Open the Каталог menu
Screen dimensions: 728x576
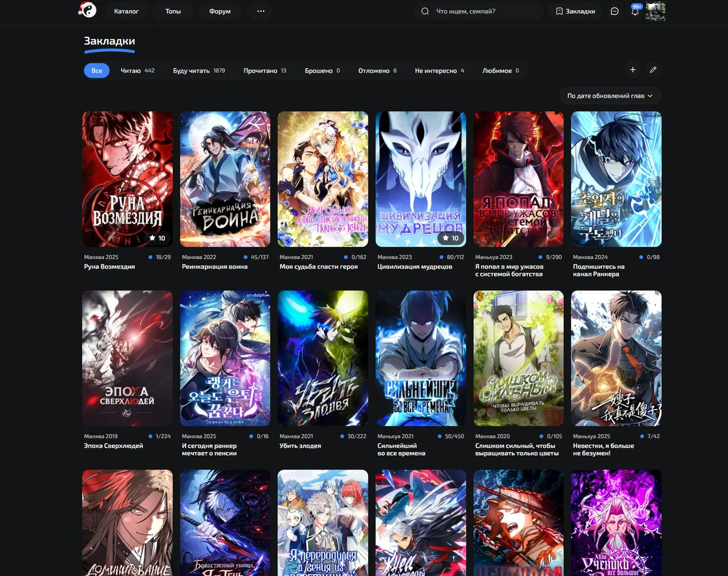126,11
